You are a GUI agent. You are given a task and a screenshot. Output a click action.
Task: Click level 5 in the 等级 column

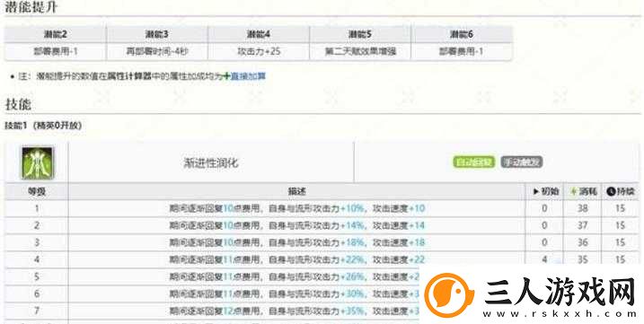[x=37, y=276]
